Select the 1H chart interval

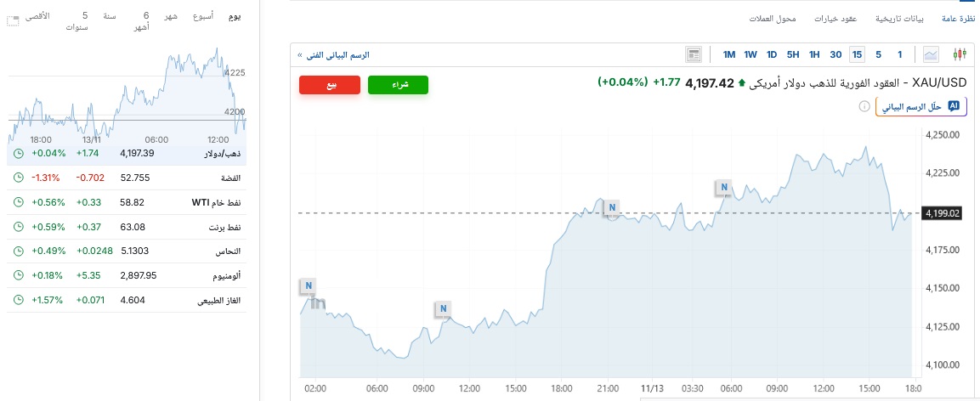click(x=814, y=55)
